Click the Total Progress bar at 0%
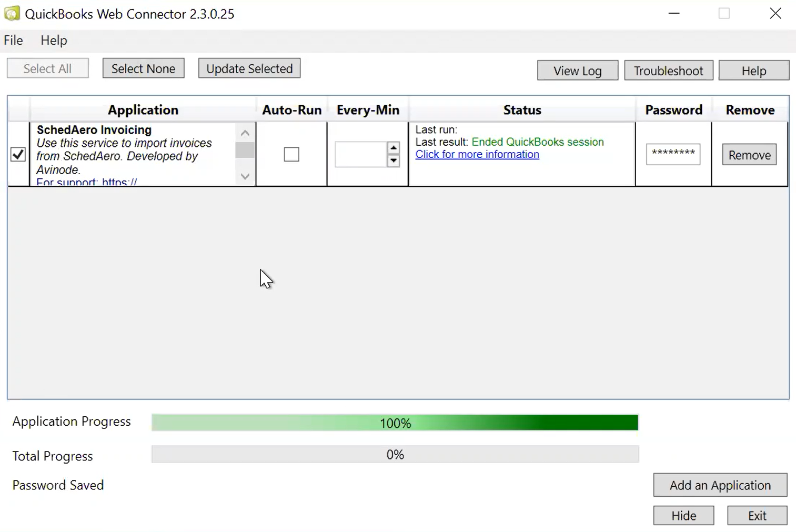 (x=395, y=454)
